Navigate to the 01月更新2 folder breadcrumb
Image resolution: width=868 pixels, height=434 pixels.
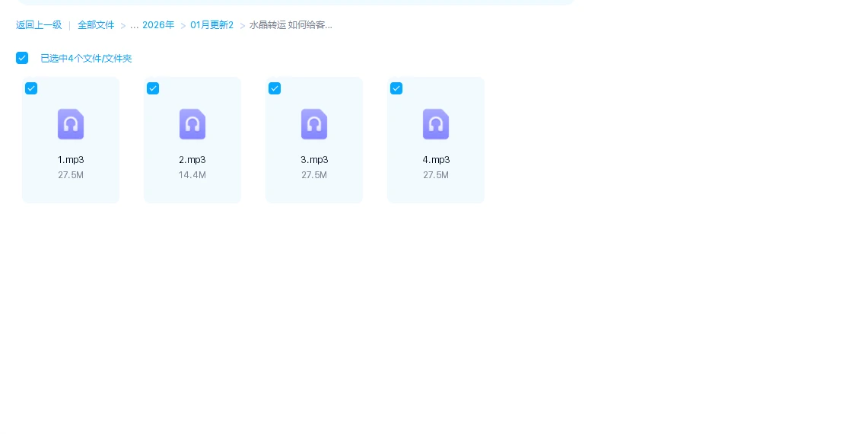[x=211, y=25]
